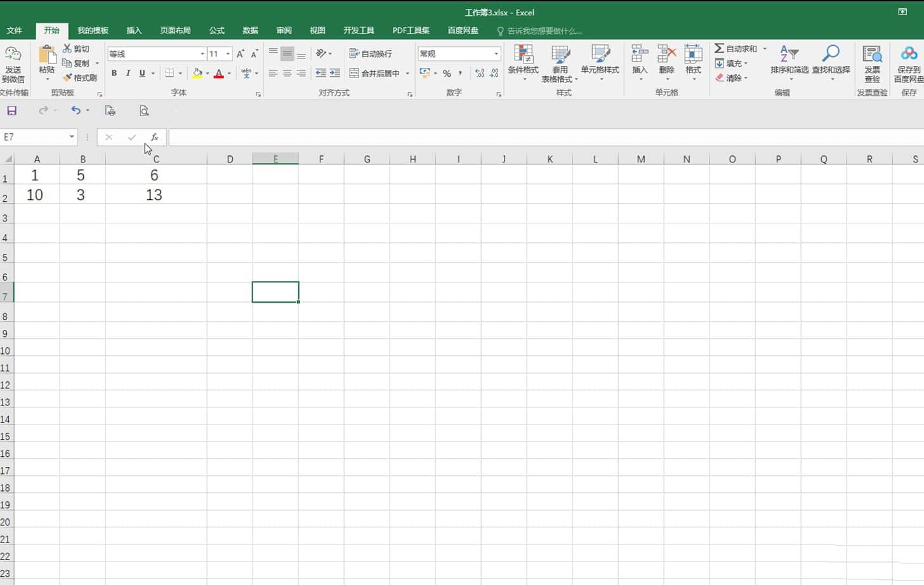Viewport: 924px width, 585px height.
Task: Click the Send to WeChat icon
Action: (x=13, y=63)
